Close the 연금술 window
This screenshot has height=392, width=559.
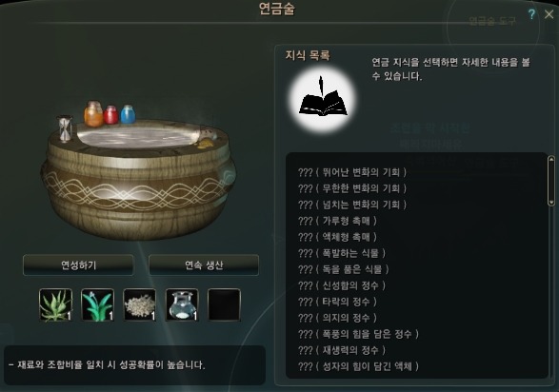(549, 14)
